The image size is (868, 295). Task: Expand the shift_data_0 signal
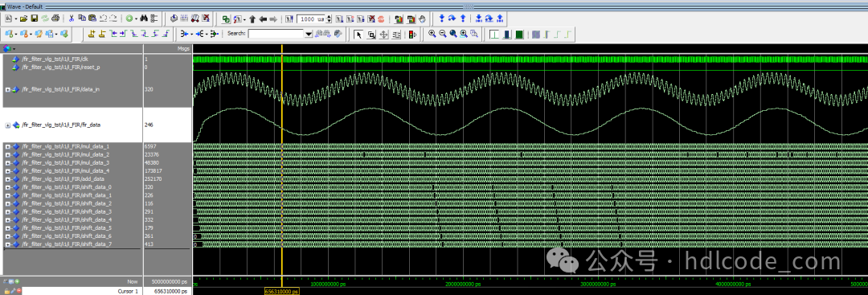pos(8,187)
